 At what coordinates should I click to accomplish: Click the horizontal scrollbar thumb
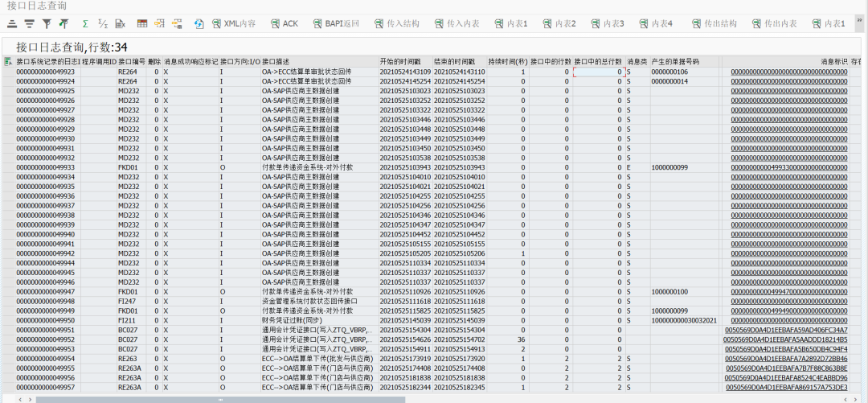220,399
